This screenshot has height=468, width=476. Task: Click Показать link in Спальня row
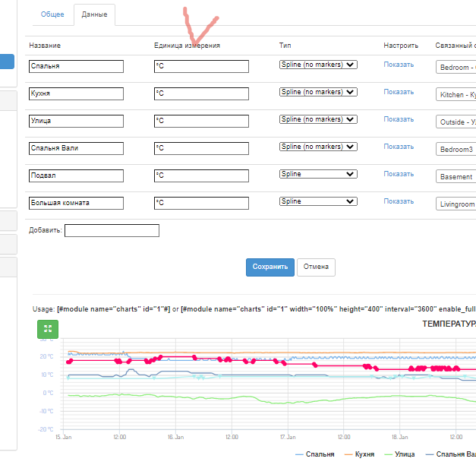click(399, 65)
